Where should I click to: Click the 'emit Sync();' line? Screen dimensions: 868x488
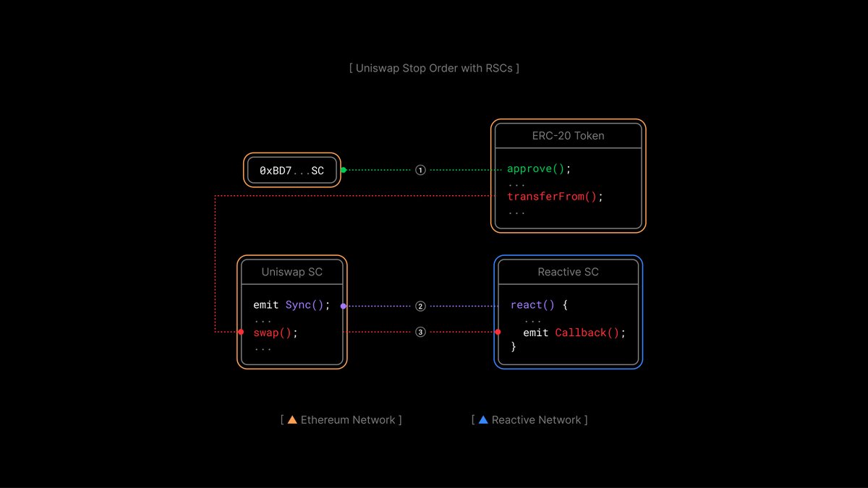(x=292, y=305)
